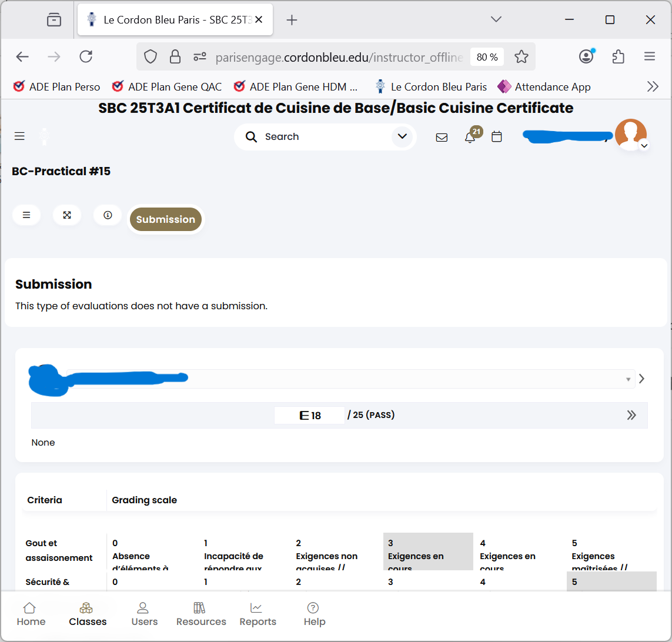
Task: Select score 2 for Gout et assaisonnement
Action: (x=336, y=552)
